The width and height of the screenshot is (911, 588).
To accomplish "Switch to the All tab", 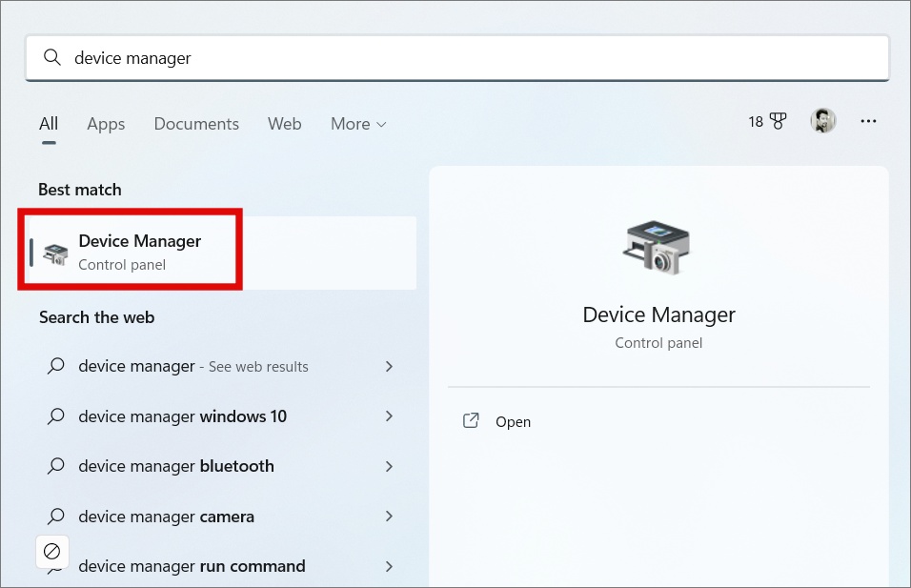I will [49, 124].
